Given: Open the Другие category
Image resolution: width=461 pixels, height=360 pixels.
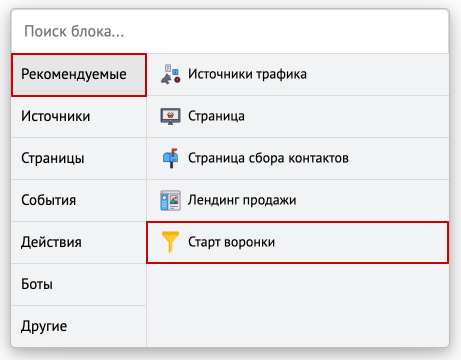Looking at the screenshot, I should click(x=79, y=326).
